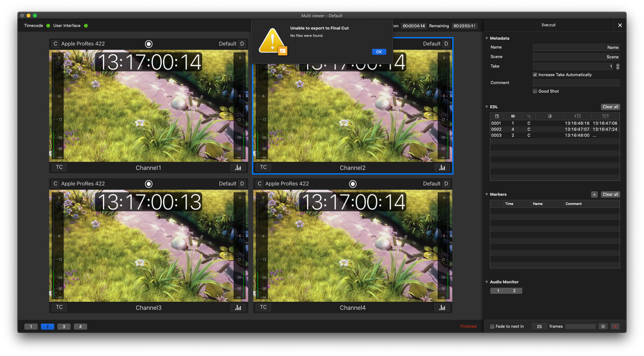Screen dimensions: 644x356
Task: Open the audio meter icon for Channel2
Action: (442, 168)
